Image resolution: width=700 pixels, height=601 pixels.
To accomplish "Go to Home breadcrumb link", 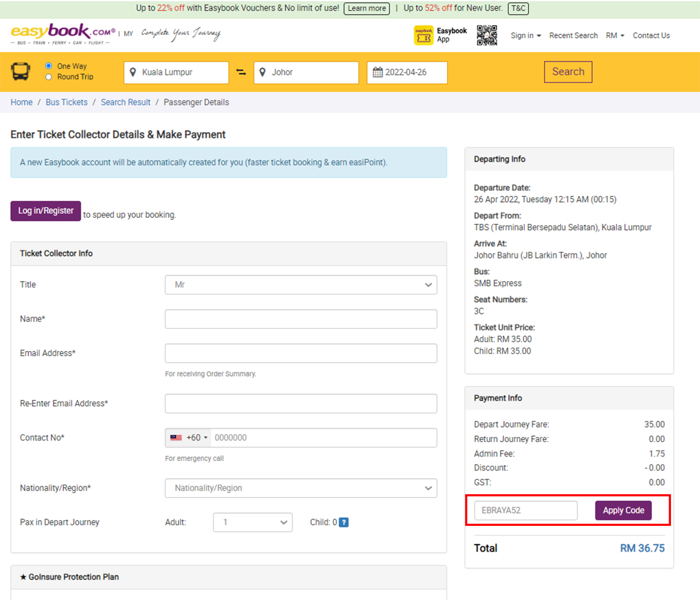I will tap(21, 102).
